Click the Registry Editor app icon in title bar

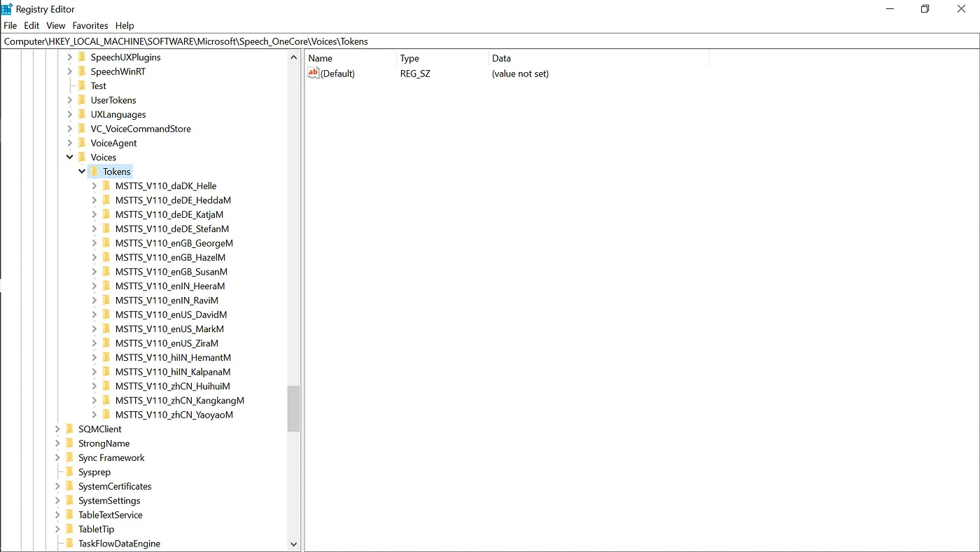pos(7,9)
